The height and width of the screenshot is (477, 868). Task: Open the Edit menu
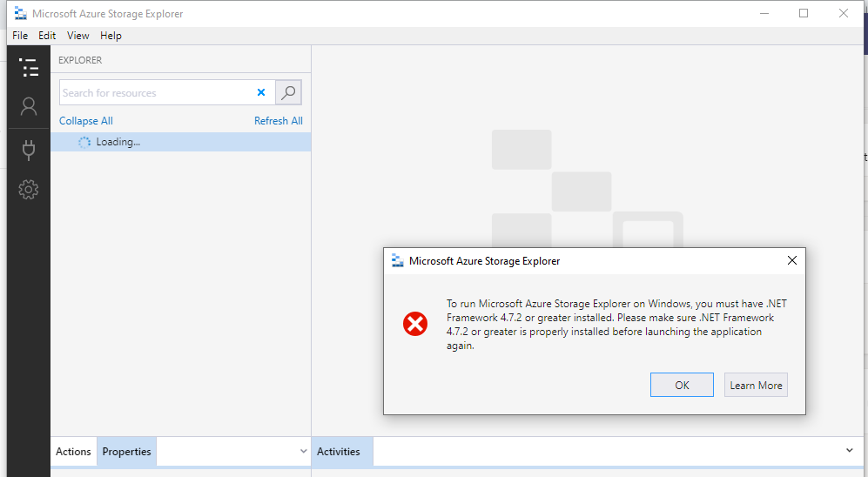click(x=47, y=36)
